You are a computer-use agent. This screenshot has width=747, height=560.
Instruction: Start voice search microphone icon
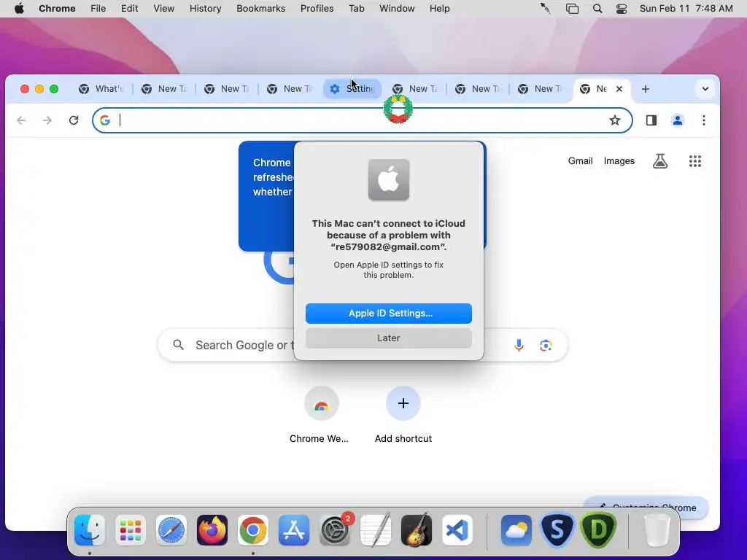click(519, 345)
